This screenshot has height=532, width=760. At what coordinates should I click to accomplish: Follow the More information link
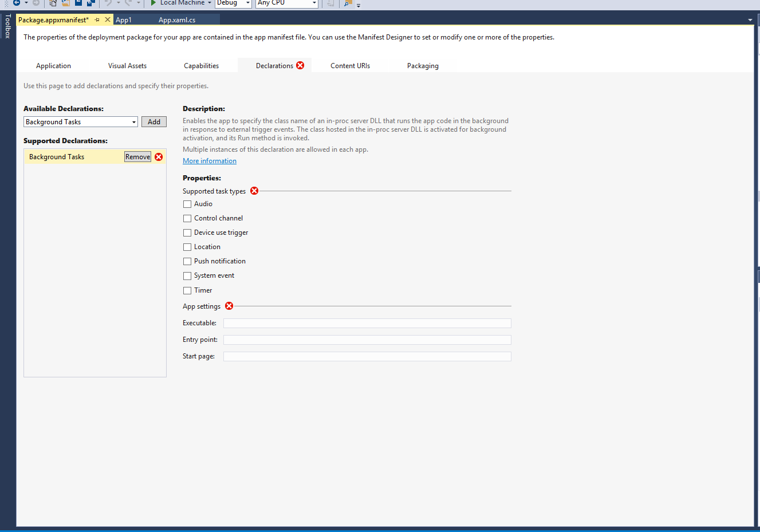[x=210, y=161]
